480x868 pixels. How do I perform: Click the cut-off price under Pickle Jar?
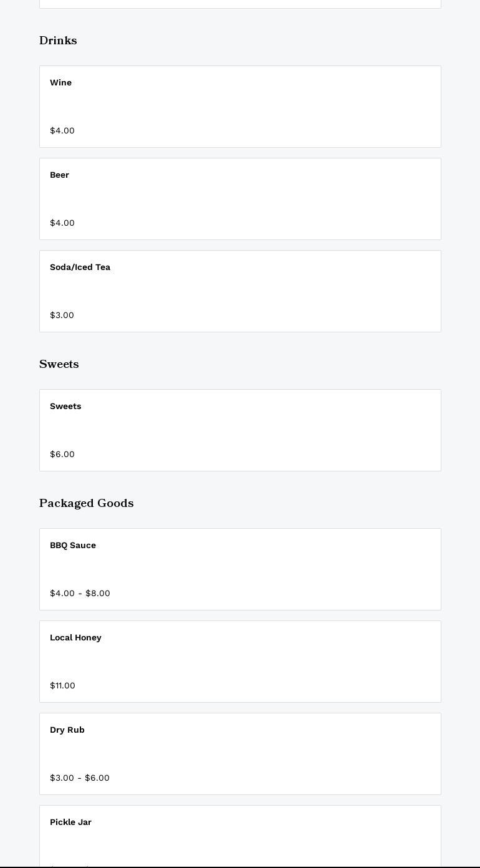[70, 865]
